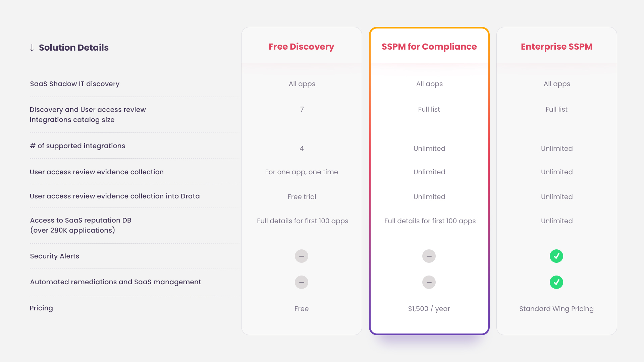Click the Automated remediations dash icon under SSPM for Compliance
644x362 pixels.
pyautogui.click(x=429, y=282)
